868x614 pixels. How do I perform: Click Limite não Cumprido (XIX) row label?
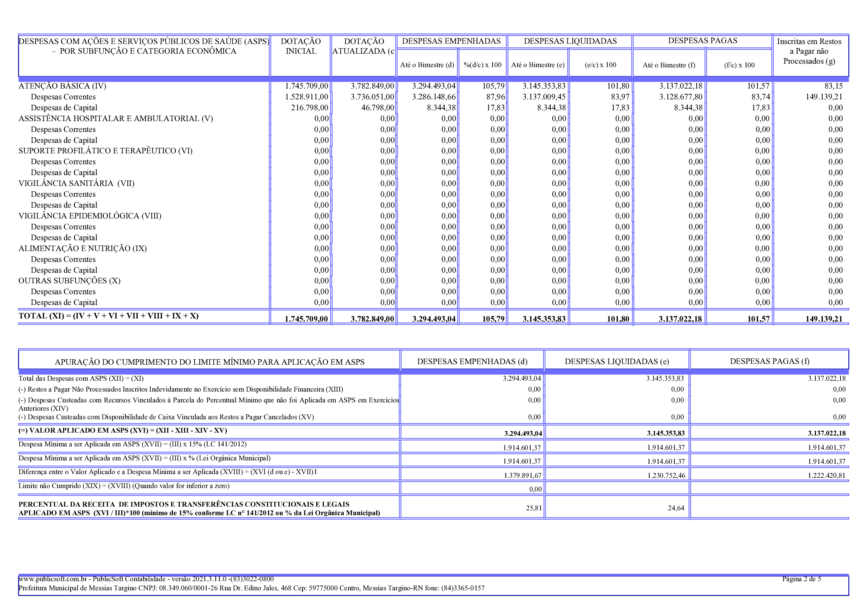[124, 486]
